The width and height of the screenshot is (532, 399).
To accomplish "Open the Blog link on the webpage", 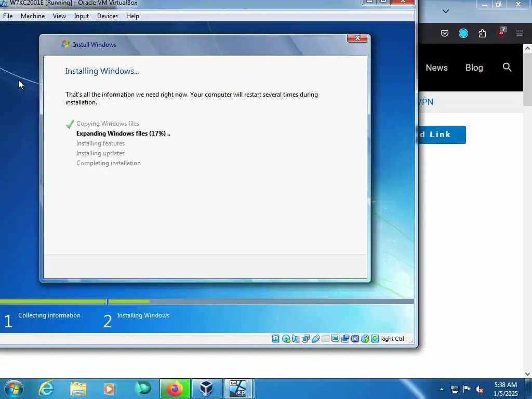I will coord(474,68).
